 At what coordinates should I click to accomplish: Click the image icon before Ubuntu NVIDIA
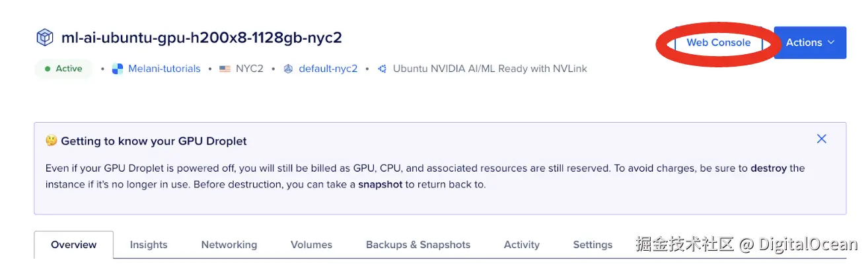click(382, 69)
